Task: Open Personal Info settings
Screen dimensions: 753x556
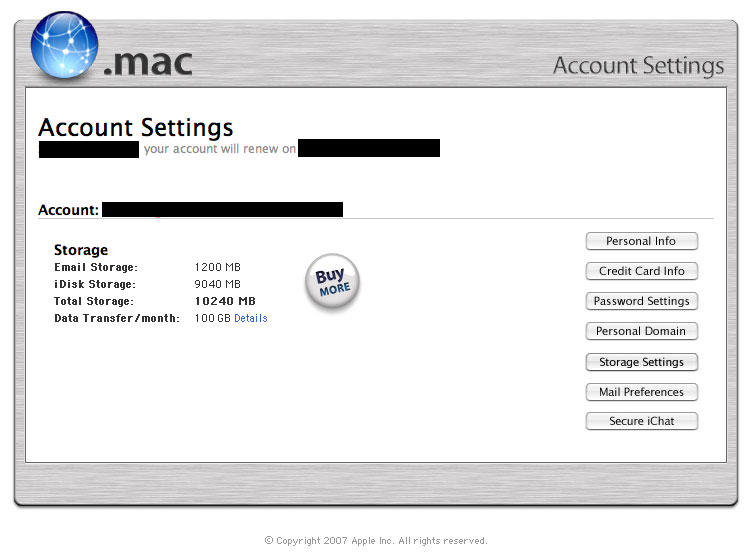Action: click(641, 241)
